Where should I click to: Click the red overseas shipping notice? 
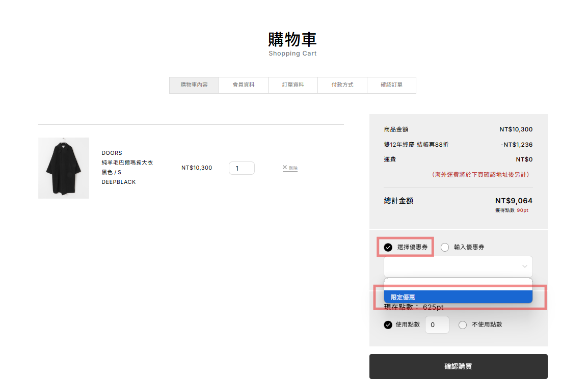[x=480, y=175]
